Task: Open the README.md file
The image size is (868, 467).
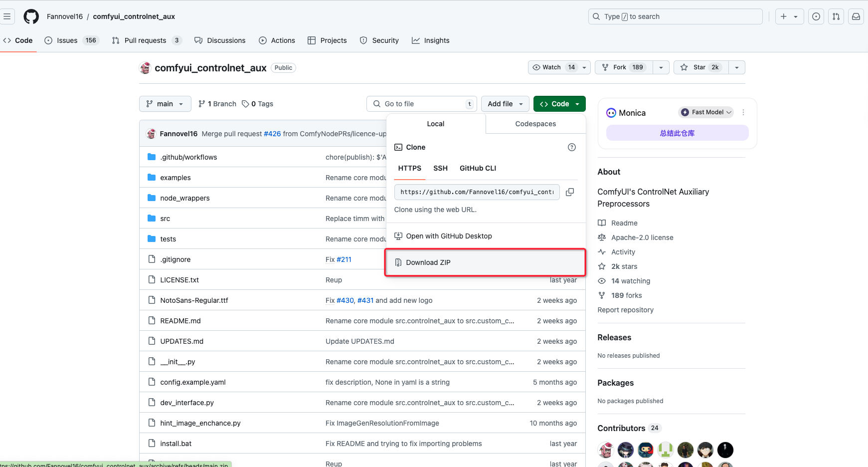Action: click(x=180, y=321)
